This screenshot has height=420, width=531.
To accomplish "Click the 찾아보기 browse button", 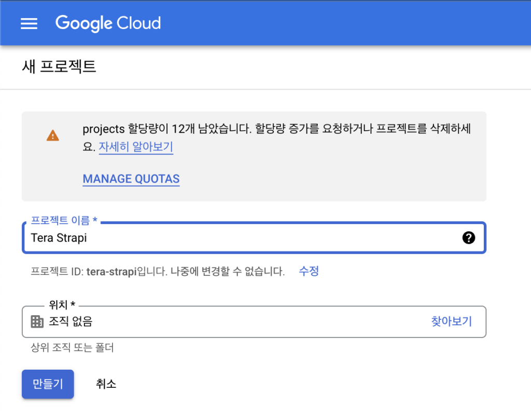I will tap(451, 321).
